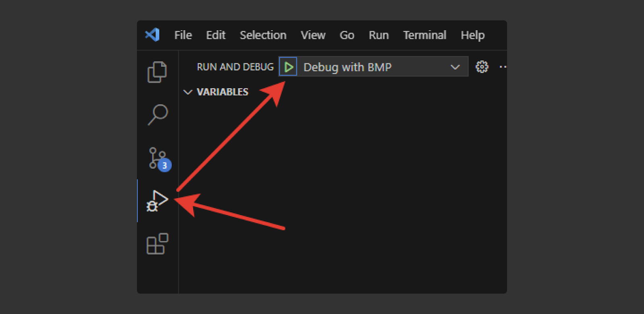Select the Run and Debug activity icon
The height and width of the screenshot is (314, 644).
[x=157, y=201]
